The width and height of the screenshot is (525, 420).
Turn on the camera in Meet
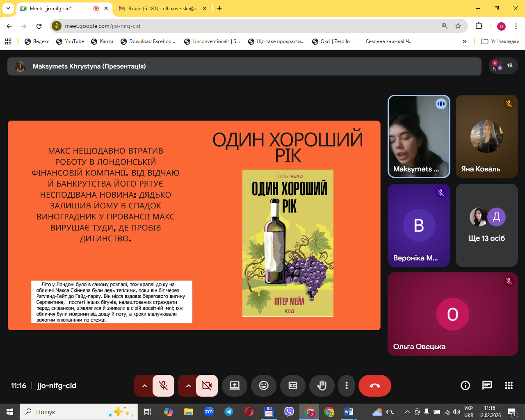coord(207,386)
